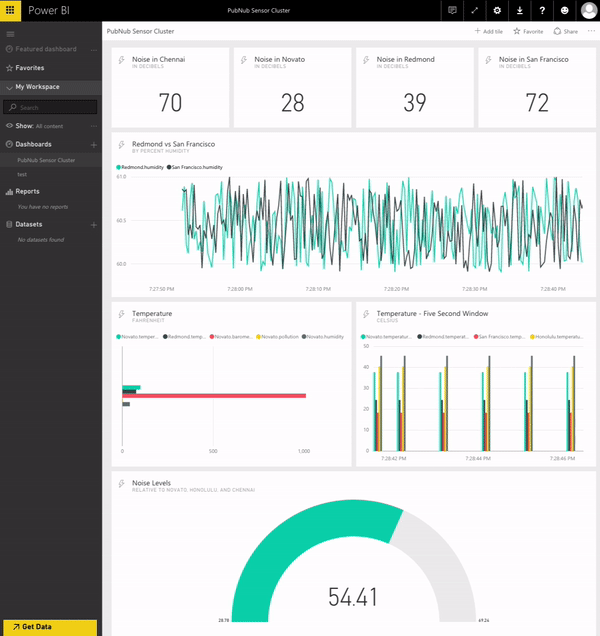Open the settings gear menu

pyautogui.click(x=498, y=10)
